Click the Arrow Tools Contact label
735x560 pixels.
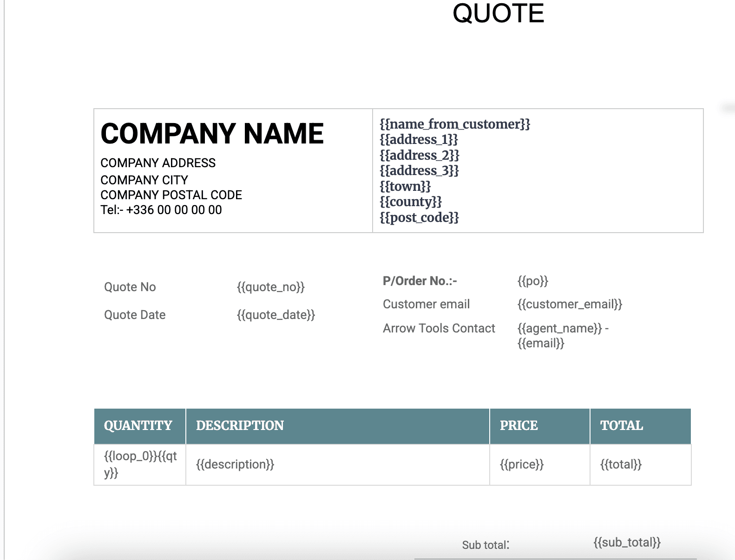pos(439,328)
